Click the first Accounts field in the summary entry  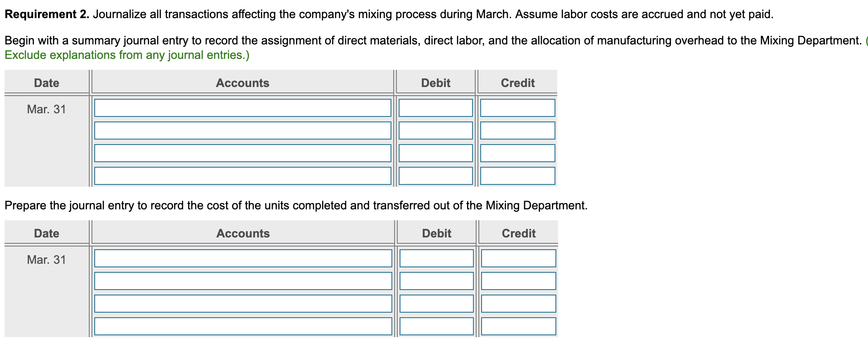242,108
